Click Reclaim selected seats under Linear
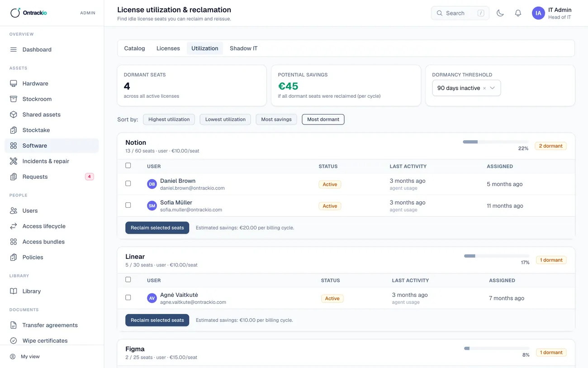 (x=157, y=320)
